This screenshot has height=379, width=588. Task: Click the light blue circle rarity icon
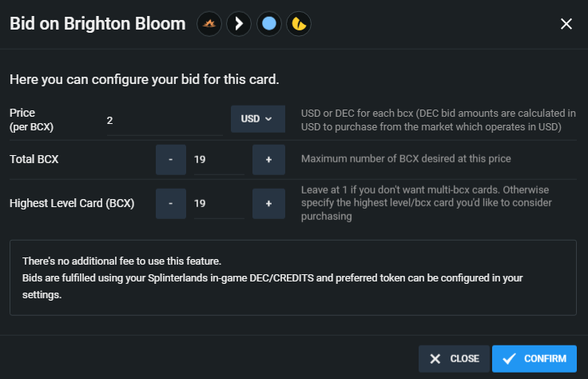click(x=269, y=24)
